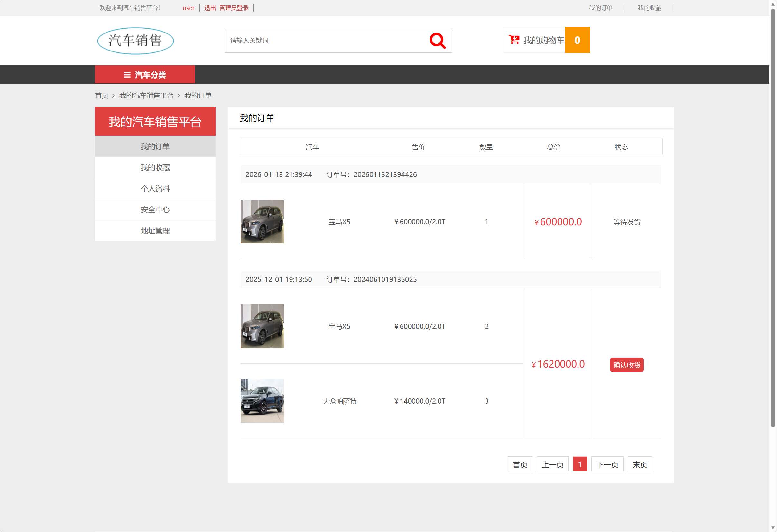777x532 pixels.
Task: Expand the 汽车分类 category menu
Action: tap(144, 75)
